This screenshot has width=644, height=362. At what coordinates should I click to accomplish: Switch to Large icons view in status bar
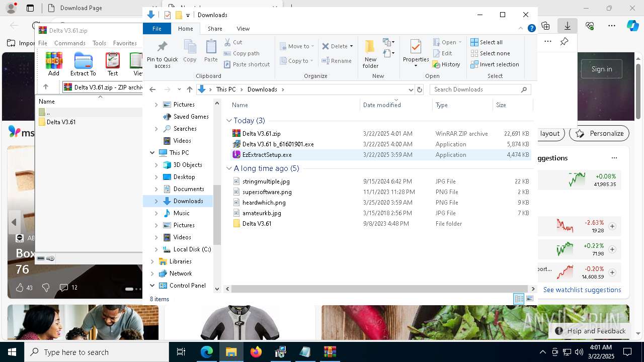pos(529,299)
